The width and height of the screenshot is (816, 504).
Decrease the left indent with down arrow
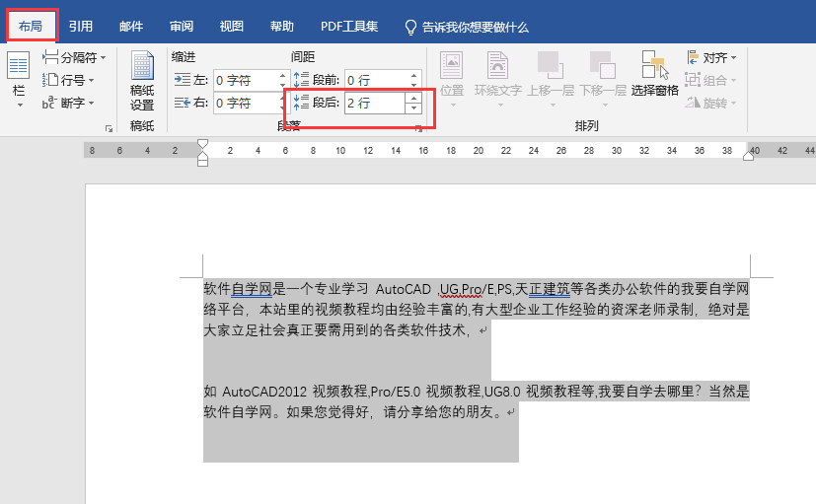pos(282,85)
